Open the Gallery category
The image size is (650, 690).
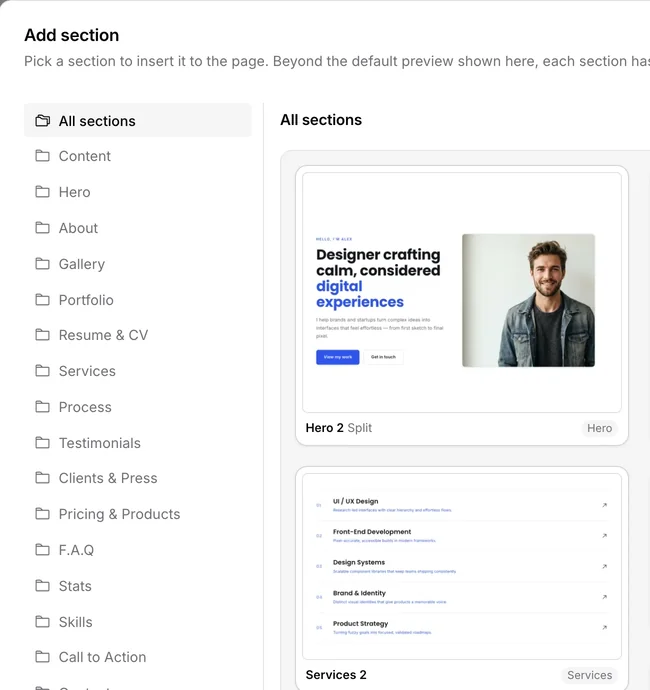[x=137, y=264]
